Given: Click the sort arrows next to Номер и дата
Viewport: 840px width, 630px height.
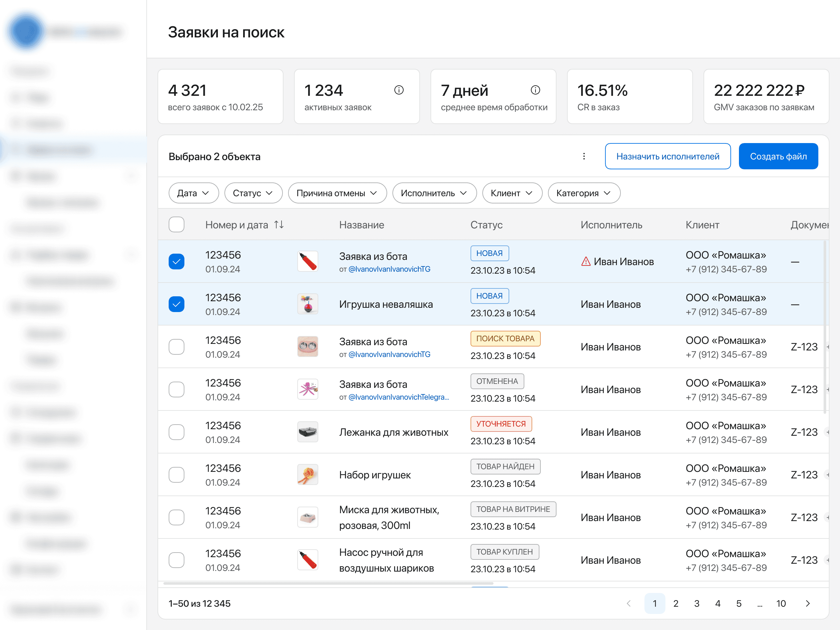Looking at the screenshot, I should pyautogui.click(x=279, y=225).
